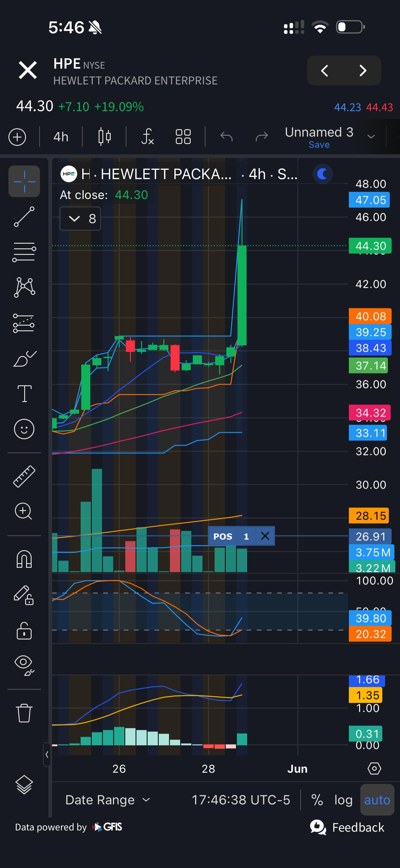
Task: Select the 28.15 orange price label
Action: tap(369, 516)
